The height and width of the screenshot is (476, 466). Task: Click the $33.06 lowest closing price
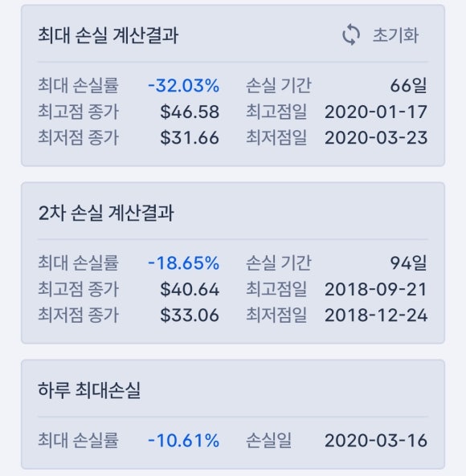(190, 315)
